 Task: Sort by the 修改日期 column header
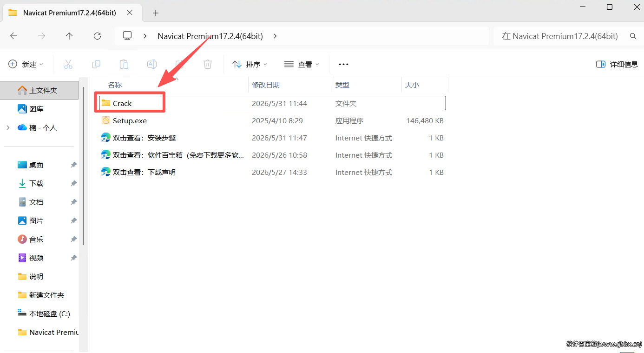(x=290, y=85)
